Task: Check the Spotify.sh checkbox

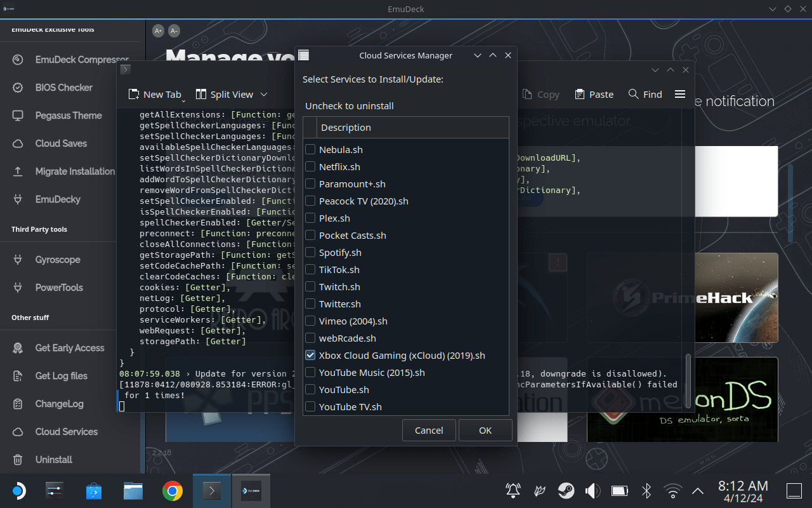Action: tap(310, 252)
